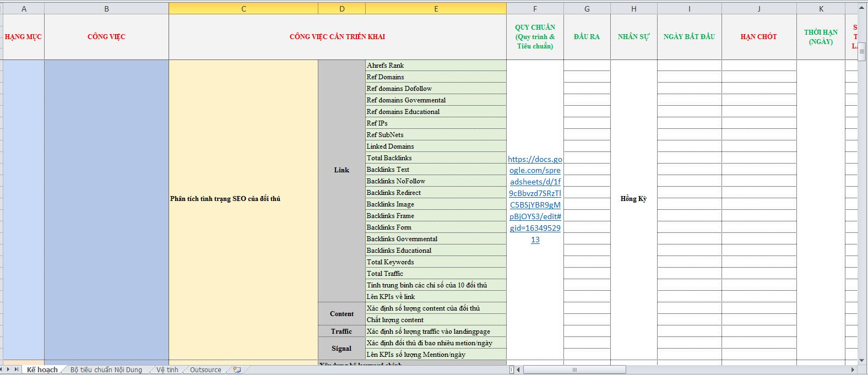This screenshot has height=375, width=868.
Task: Select the Ahrefs Rank cell
Action: [435, 66]
